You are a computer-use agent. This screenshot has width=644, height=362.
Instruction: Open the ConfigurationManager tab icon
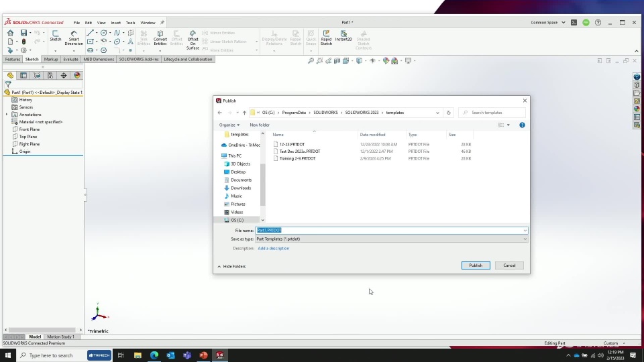click(x=37, y=76)
